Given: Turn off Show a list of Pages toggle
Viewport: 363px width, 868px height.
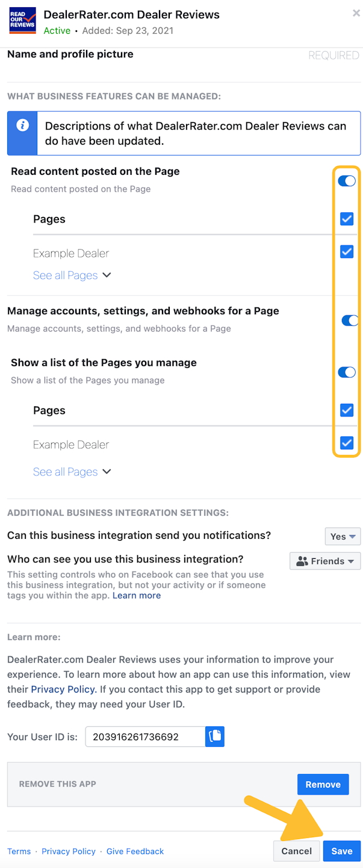Looking at the screenshot, I should [347, 373].
